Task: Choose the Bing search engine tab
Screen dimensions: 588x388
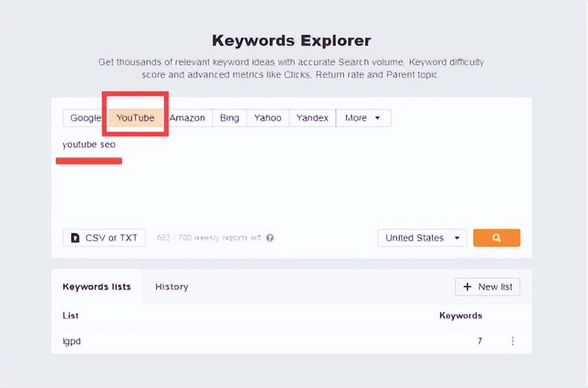Action: (229, 118)
